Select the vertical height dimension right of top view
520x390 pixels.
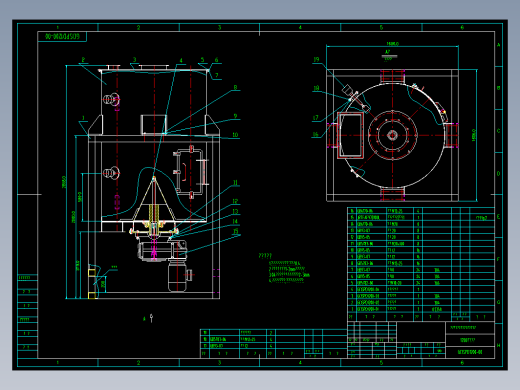pos(474,135)
